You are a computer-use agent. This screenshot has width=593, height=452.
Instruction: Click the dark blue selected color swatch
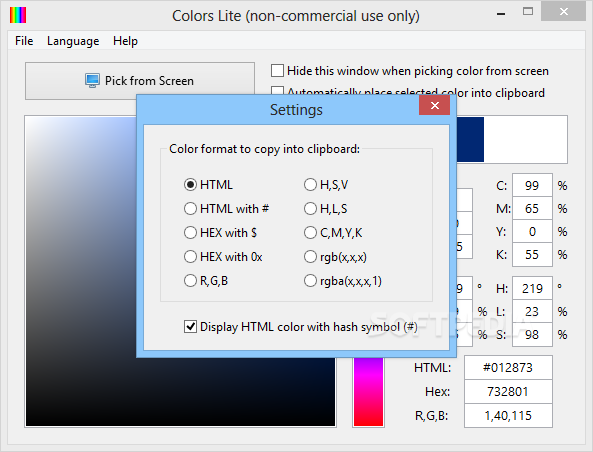click(x=470, y=139)
